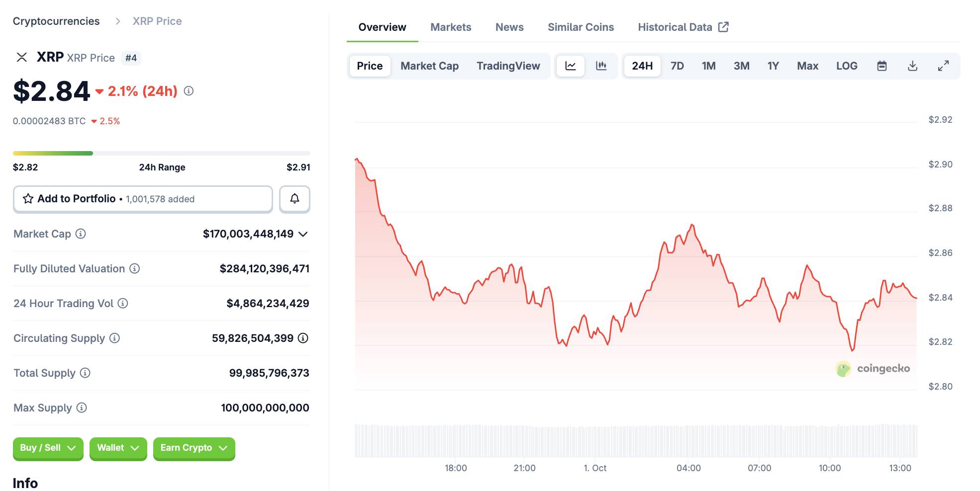Click the star icon in Add to Portfolio
The height and width of the screenshot is (491, 980).
click(28, 199)
